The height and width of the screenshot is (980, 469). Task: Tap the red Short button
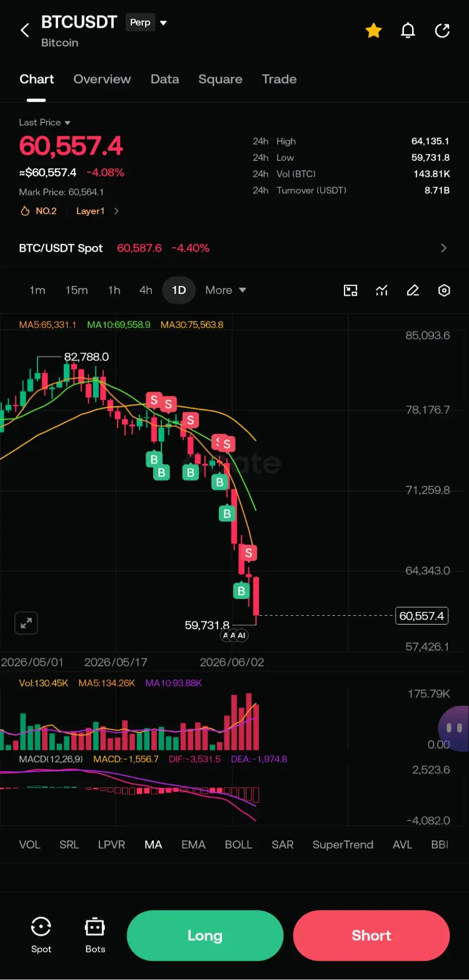[371, 936]
